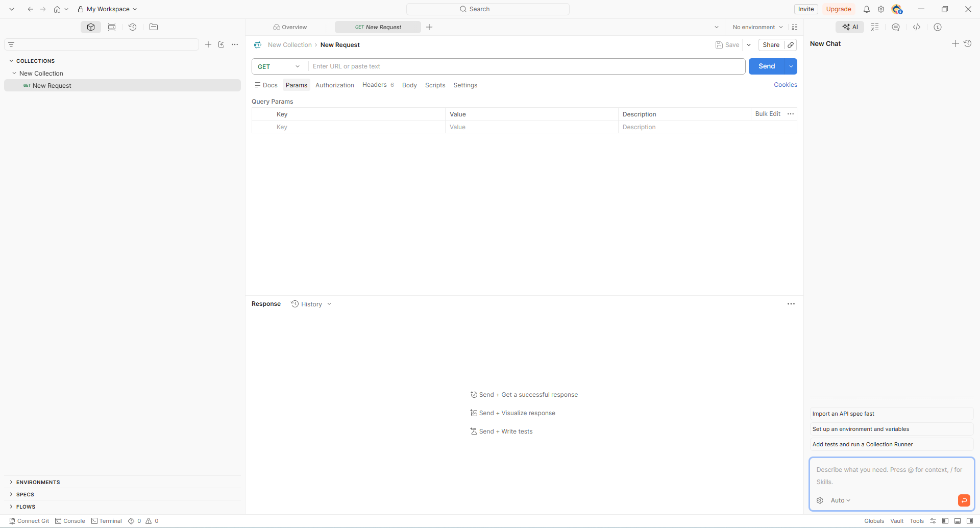
Task: Open the No environment selector
Action: point(757,27)
